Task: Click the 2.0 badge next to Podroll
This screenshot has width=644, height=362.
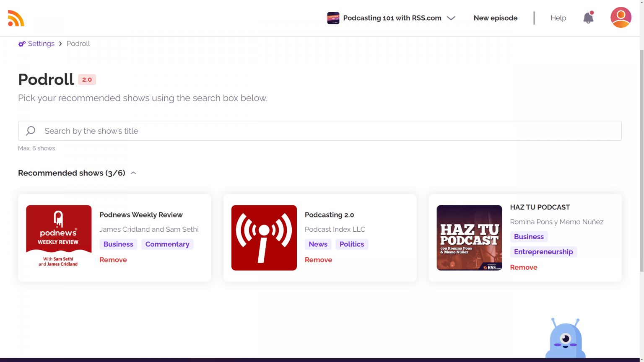Action: 87,79
